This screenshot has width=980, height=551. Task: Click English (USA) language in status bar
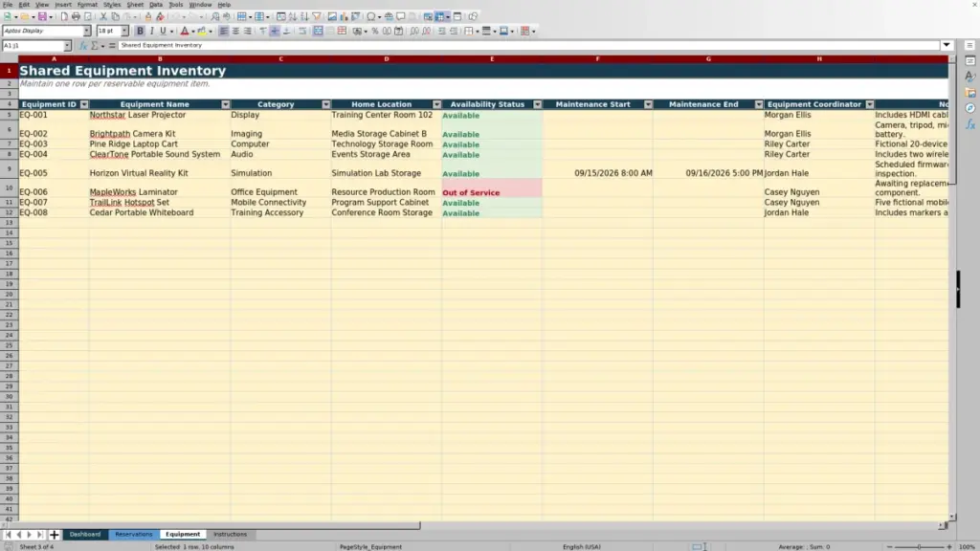(581, 547)
